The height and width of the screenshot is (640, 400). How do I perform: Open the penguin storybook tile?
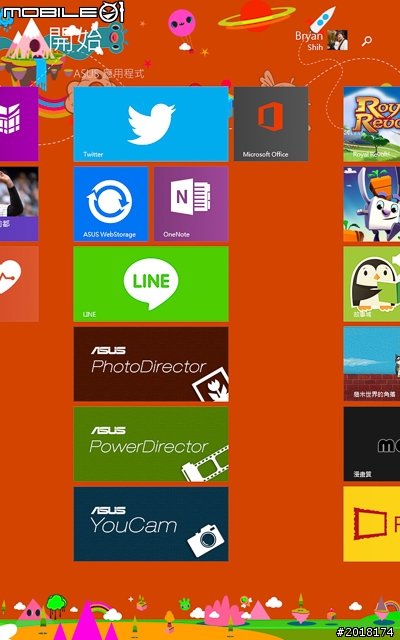click(x=372, y=284)
